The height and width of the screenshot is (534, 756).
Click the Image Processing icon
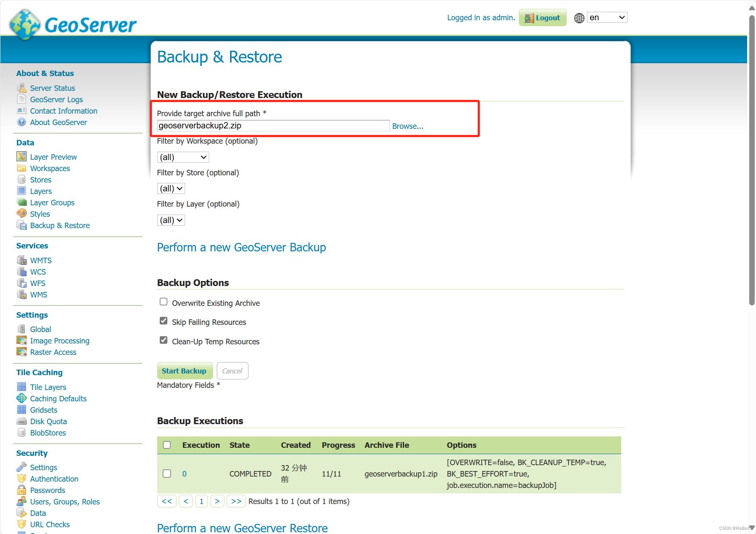[22, 341]
